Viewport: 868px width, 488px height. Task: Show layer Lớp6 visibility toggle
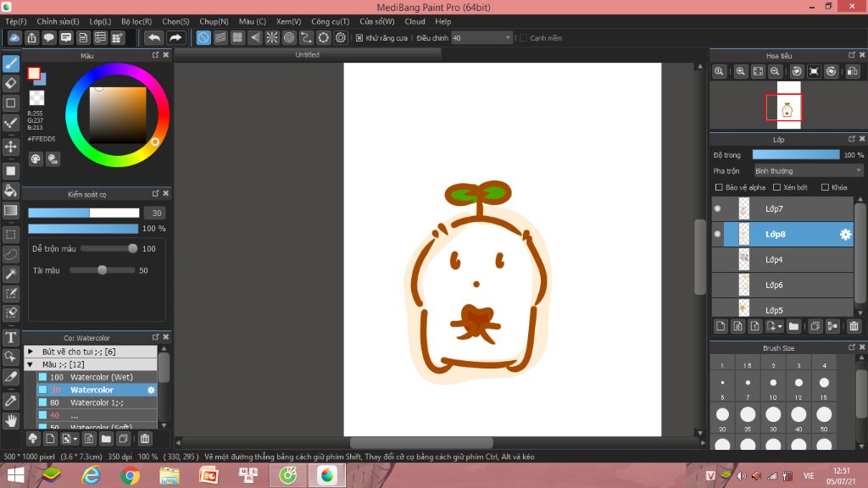pyautogui.click(x=717, y=285)
